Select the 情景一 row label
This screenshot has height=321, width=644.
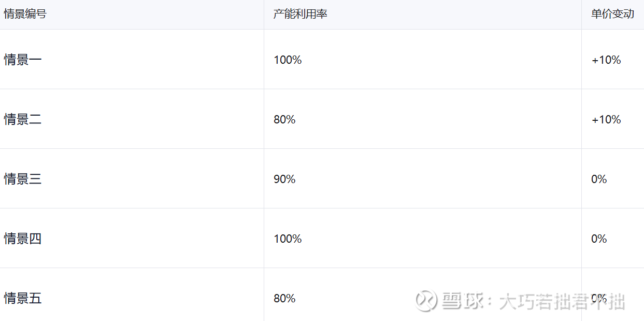click(x=23, y=60)
